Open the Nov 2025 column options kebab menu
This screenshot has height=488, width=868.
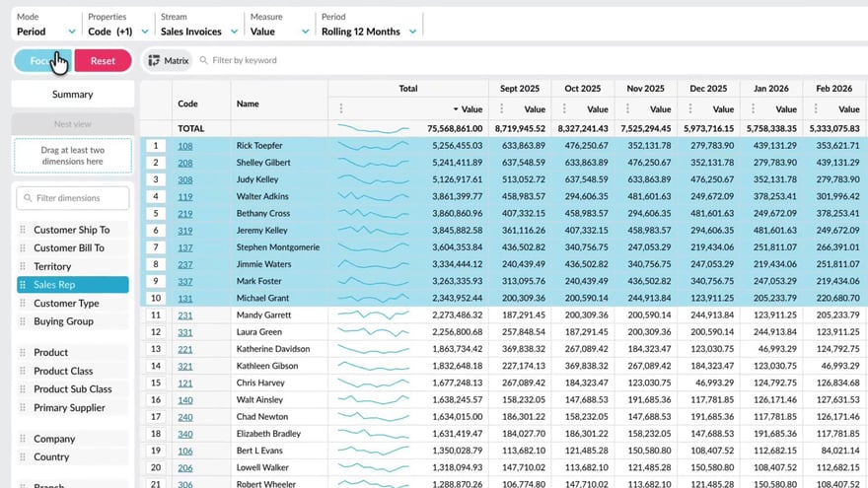pos(627,109)
